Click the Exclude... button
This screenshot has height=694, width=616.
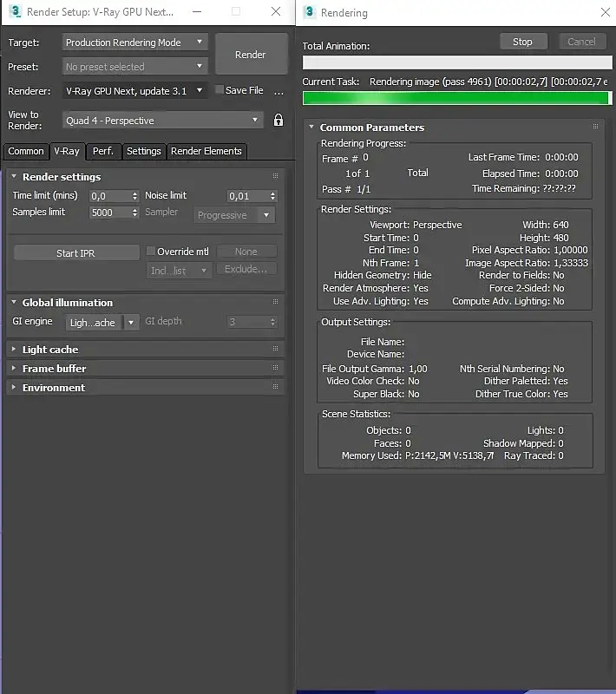[246, 269]
